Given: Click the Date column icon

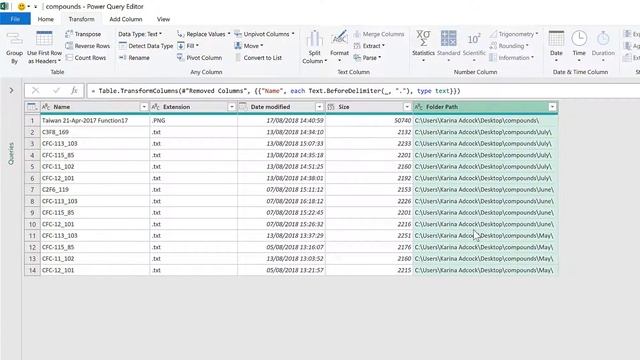Looking at the screenshot, I should click(x=556, y=39).
